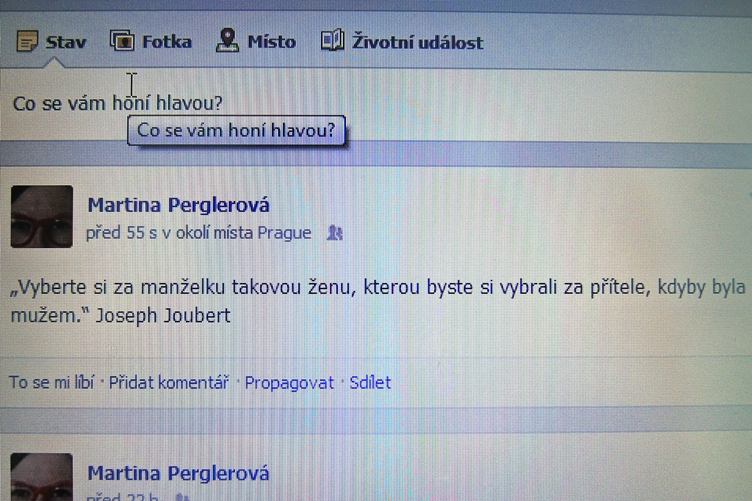Open the Místo tab

[x=256, y=41]
